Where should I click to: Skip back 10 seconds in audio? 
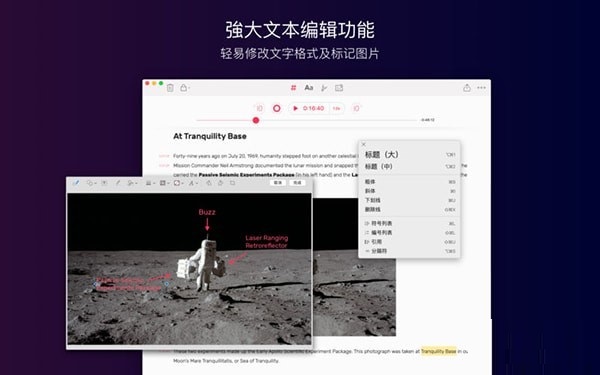pos(259,108)
